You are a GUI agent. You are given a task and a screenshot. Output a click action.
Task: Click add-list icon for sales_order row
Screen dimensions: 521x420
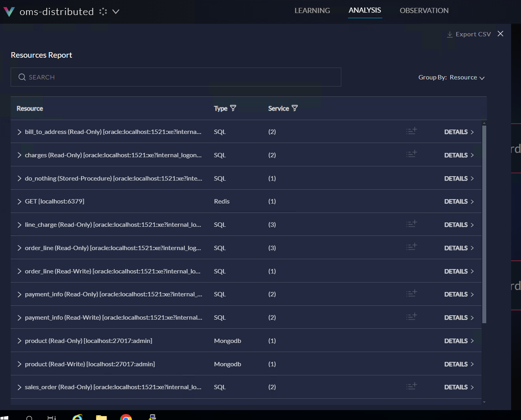(412, 386)
